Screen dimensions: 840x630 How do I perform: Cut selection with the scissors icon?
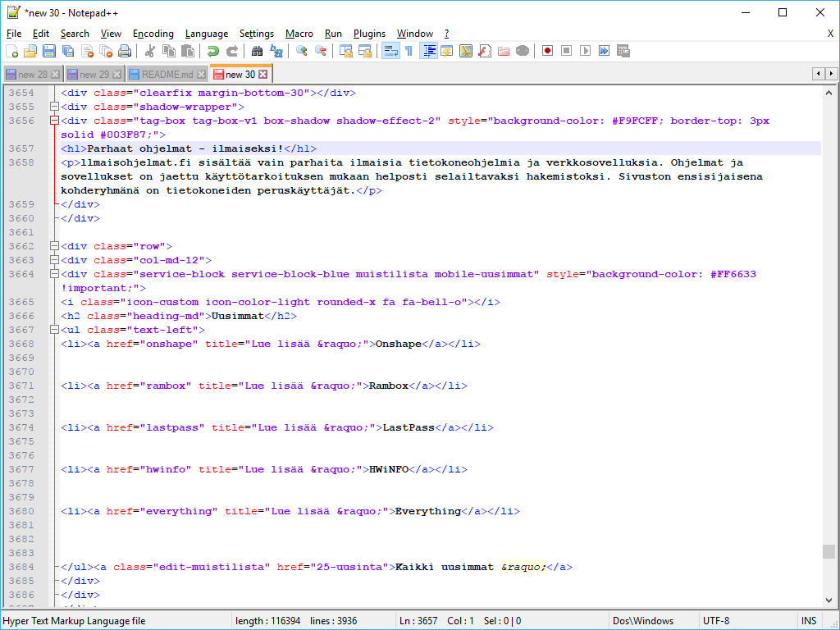click(150, 51)
